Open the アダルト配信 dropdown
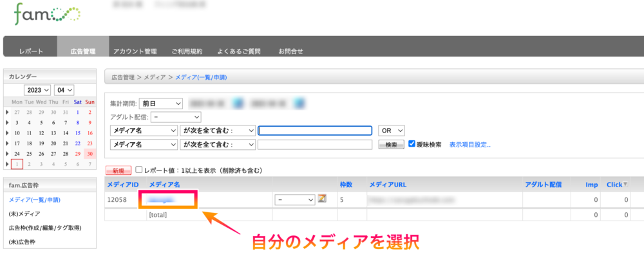The image size is (644, 256). 176,117
